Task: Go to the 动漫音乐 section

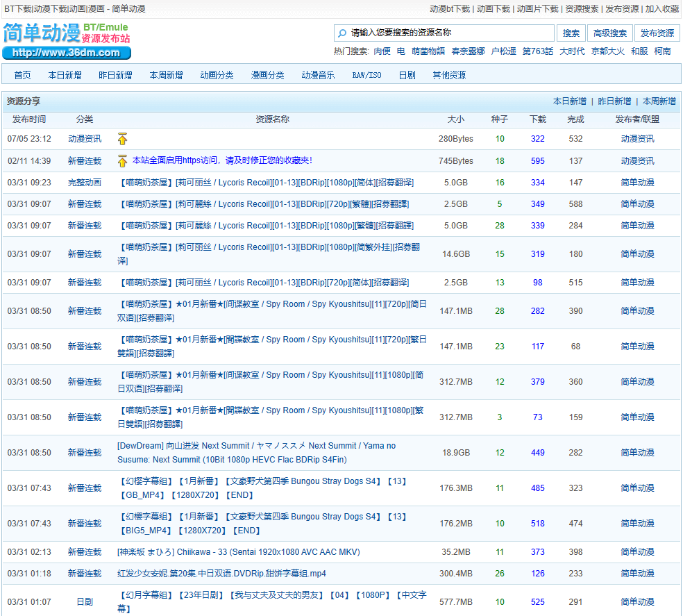Action: [318, 75]
